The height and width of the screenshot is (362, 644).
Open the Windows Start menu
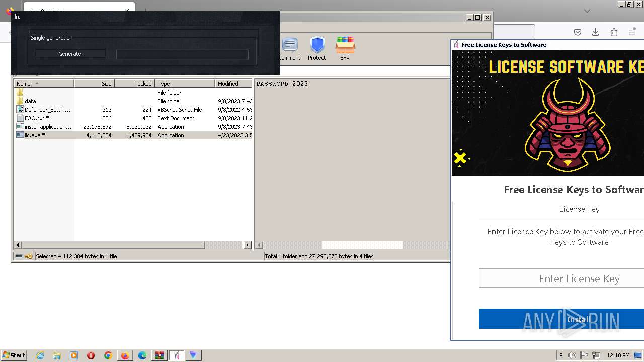pyautogui.click(x=14, y=355)
